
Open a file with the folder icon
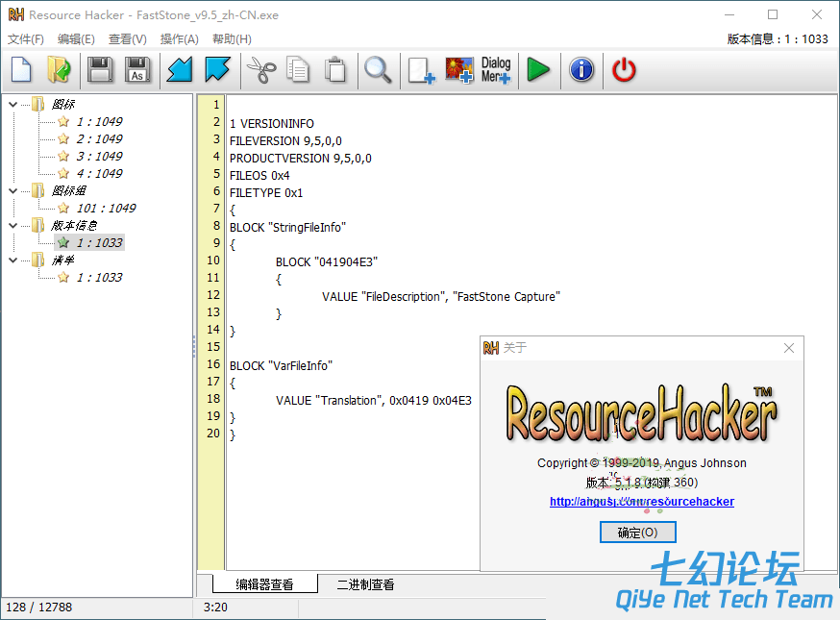pos(59,69)
